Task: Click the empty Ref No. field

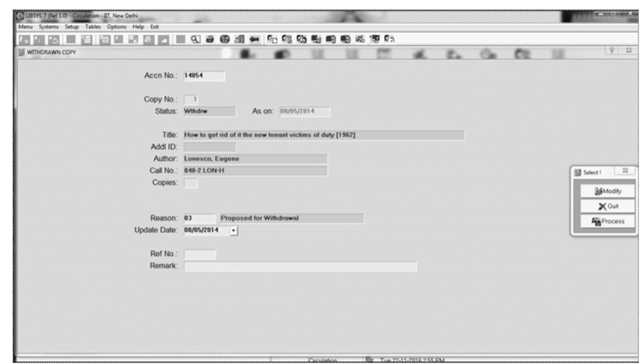Action: pos(200,254)
